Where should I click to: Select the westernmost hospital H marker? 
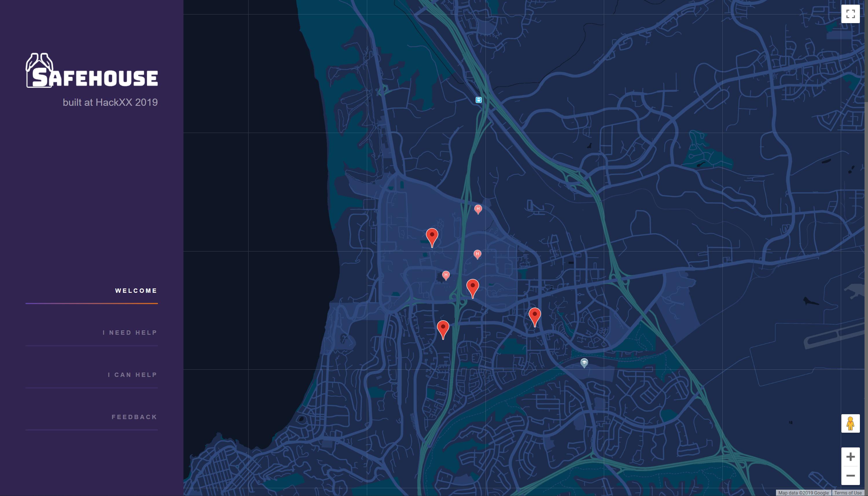click(x=446, y=275)
